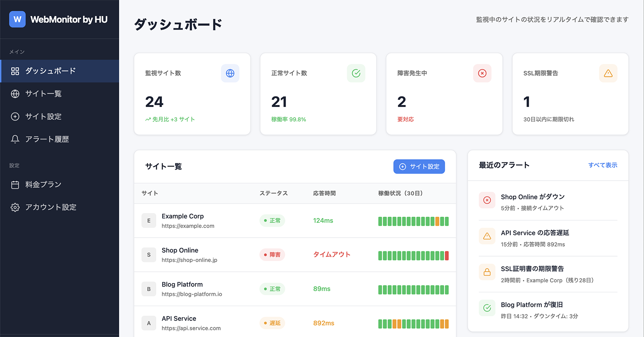This screenshot has height=337, width=644.
Task: Click the https://shop-online.jp URL
Action: click(190, 260)
